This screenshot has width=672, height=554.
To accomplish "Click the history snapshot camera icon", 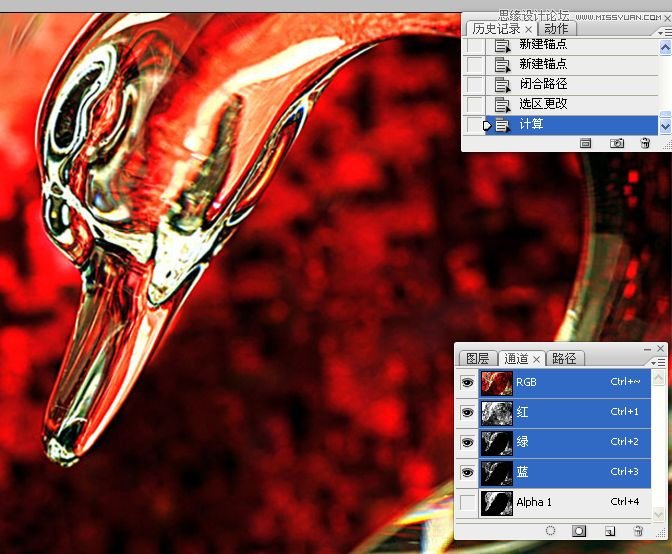I will click(x=617, y=144).
